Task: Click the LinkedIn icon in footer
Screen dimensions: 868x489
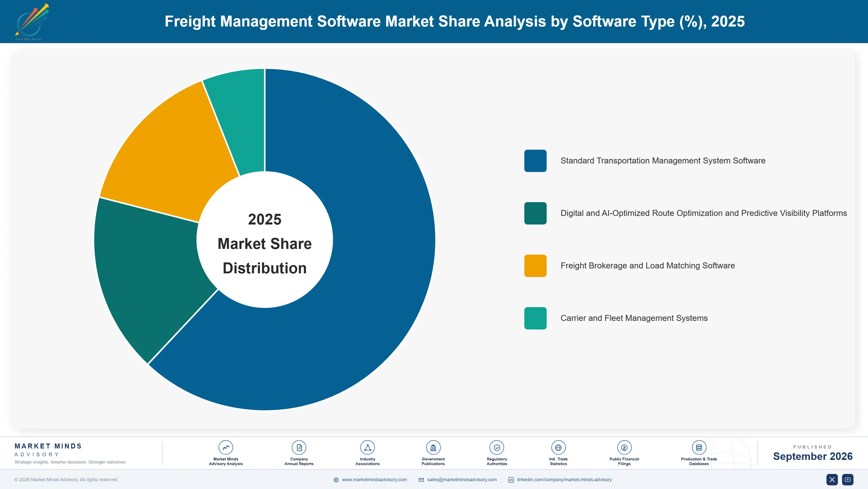Action: click(511, 480)
